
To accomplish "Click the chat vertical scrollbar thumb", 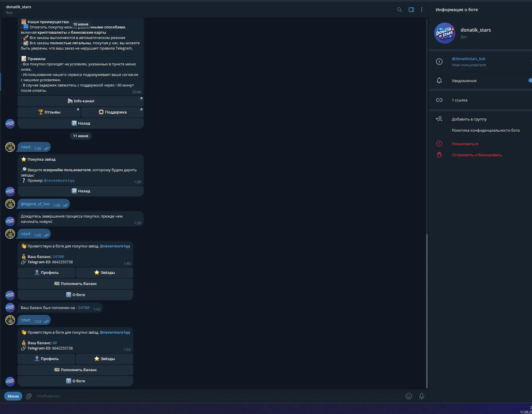I will coord(427,311).
